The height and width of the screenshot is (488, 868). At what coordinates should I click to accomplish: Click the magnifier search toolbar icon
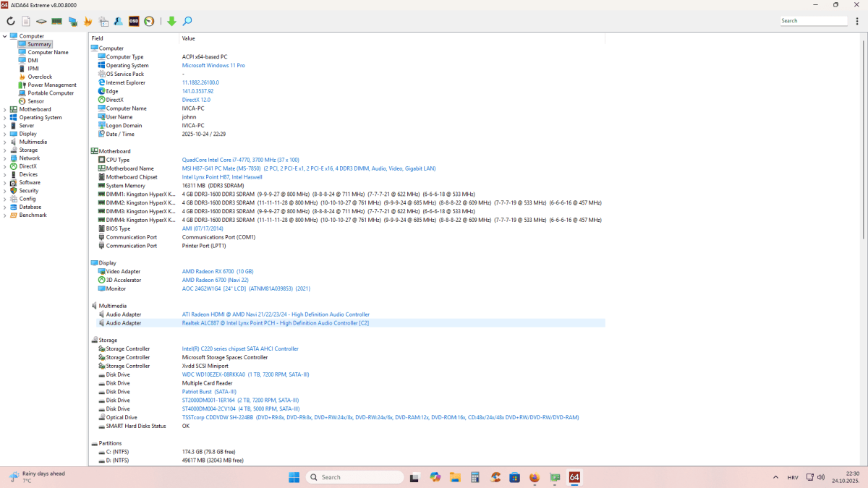[x=187, y=21]
